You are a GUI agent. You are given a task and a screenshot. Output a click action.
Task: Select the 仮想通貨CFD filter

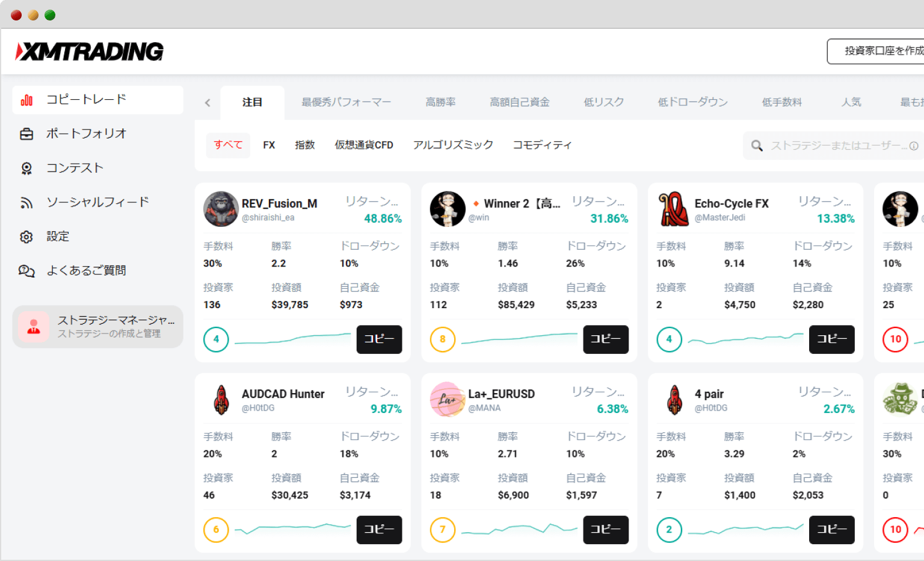tap(364, 146)
